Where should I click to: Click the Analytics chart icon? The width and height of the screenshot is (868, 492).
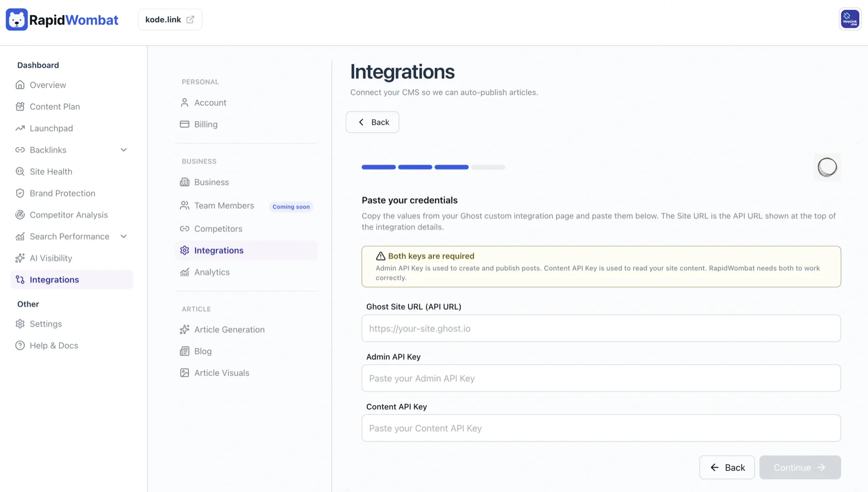(184, 272)
